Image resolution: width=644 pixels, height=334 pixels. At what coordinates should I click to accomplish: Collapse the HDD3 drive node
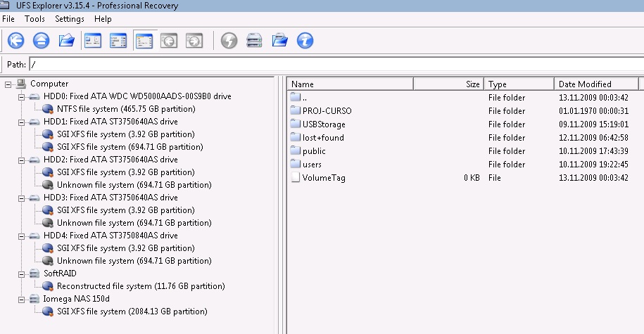coord(21,198)
